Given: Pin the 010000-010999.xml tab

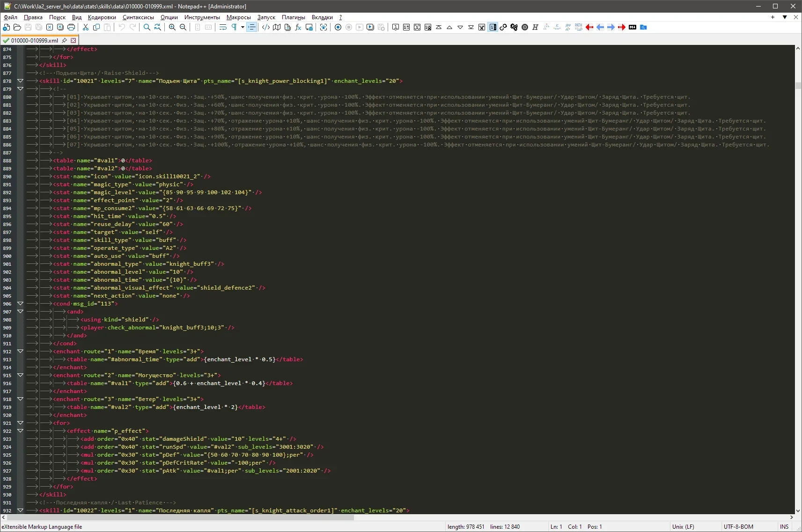Looking at the screenshot, I should pos(65,41).
